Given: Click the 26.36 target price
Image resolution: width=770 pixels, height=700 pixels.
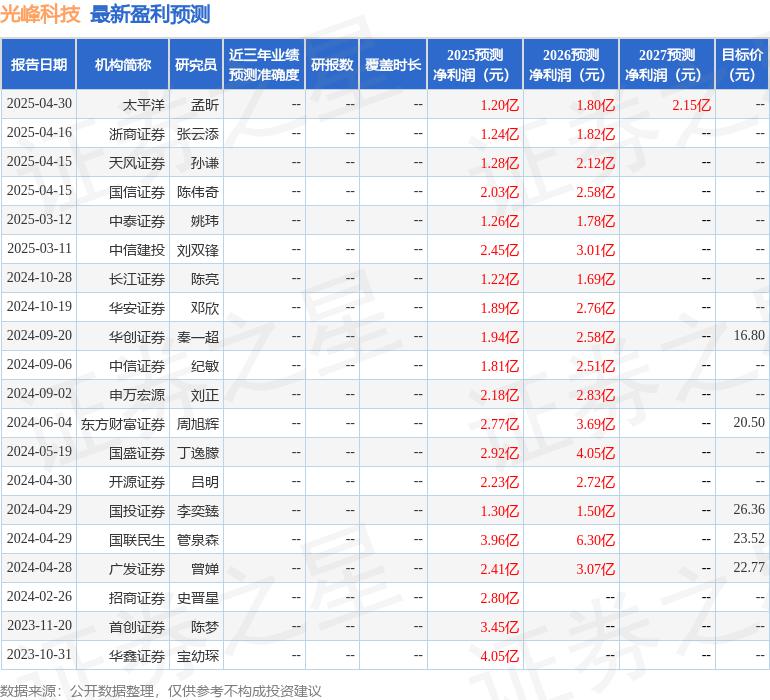Looking at the screenshot, I should tap(749, 509).
